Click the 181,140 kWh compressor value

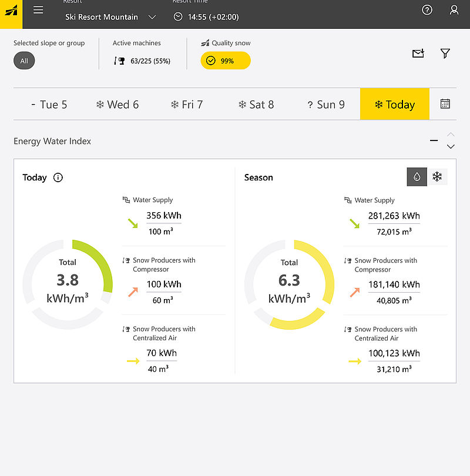click(394, 284)
